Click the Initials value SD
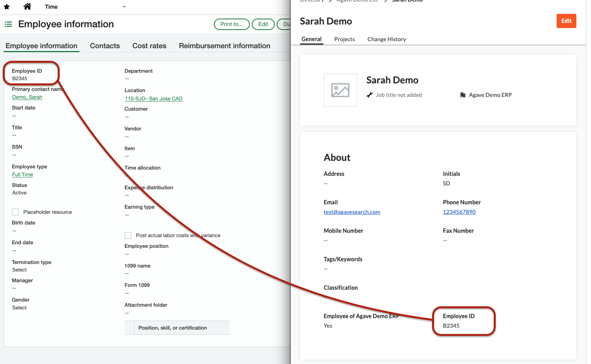 [x=446, y=183]
